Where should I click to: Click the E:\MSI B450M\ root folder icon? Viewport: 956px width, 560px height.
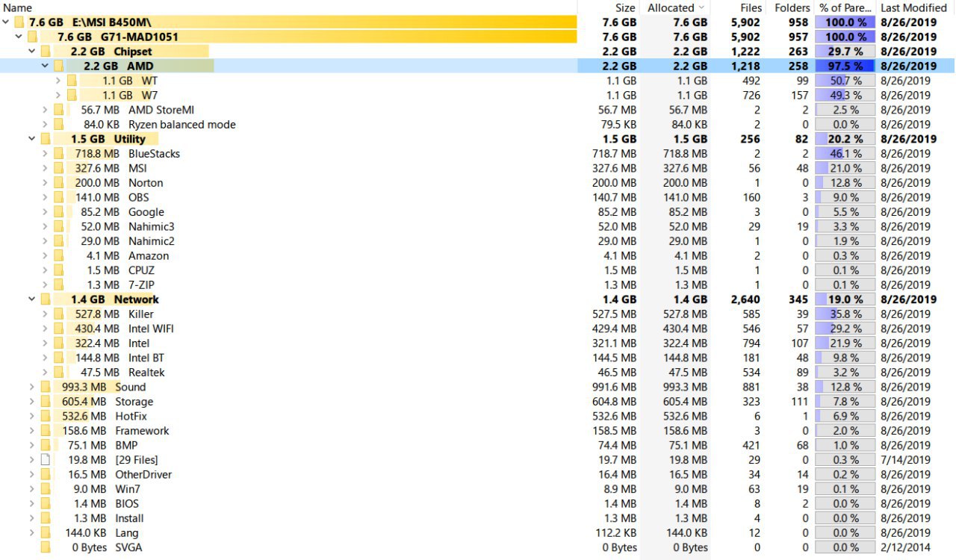point(19,22)
